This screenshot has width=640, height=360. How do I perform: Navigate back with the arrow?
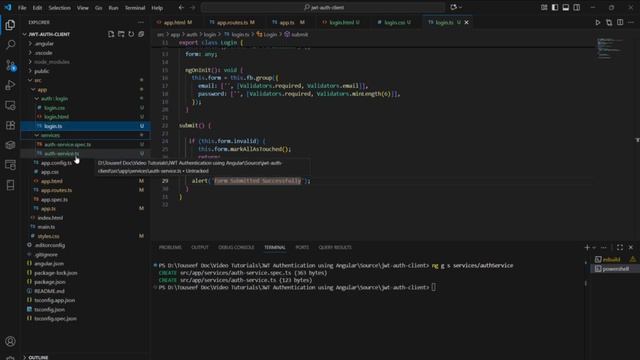181,7
